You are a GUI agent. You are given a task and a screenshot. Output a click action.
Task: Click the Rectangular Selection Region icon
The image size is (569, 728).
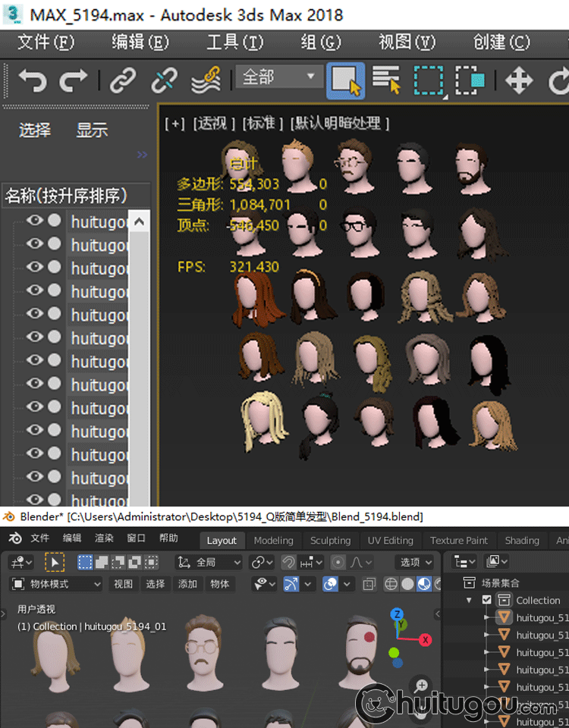tap(429, 80)
